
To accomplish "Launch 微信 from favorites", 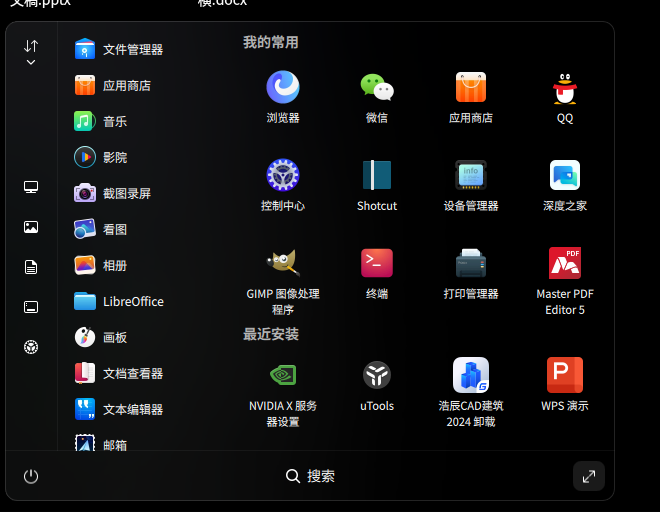I will click(377, 97).
